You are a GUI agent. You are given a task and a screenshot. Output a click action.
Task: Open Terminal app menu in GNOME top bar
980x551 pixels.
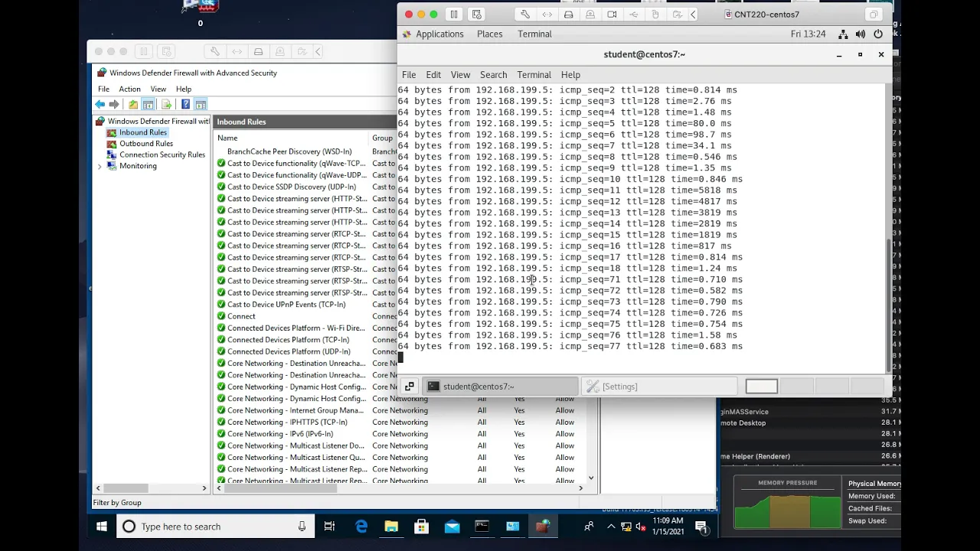click(x=534, y=34)
